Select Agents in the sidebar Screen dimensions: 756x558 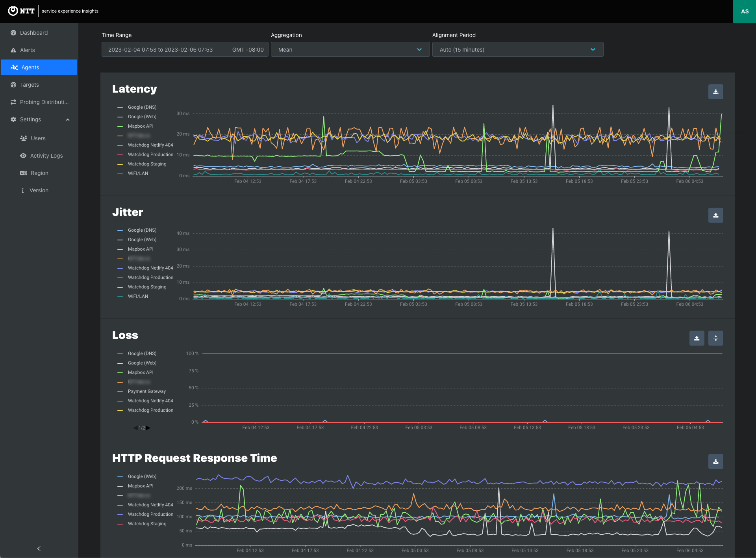click(39, 67)
